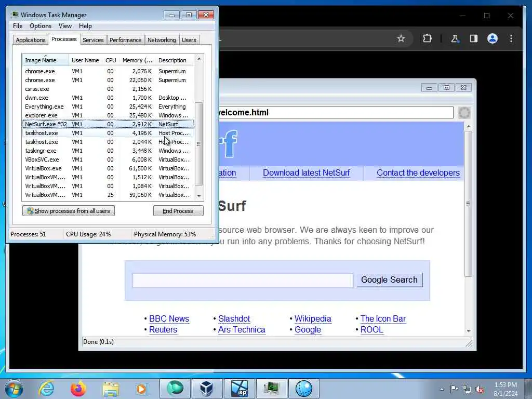Select the csrss.exe process row
Image resolution: width=532 pixels, height=399 pixels.
(109, 89)
